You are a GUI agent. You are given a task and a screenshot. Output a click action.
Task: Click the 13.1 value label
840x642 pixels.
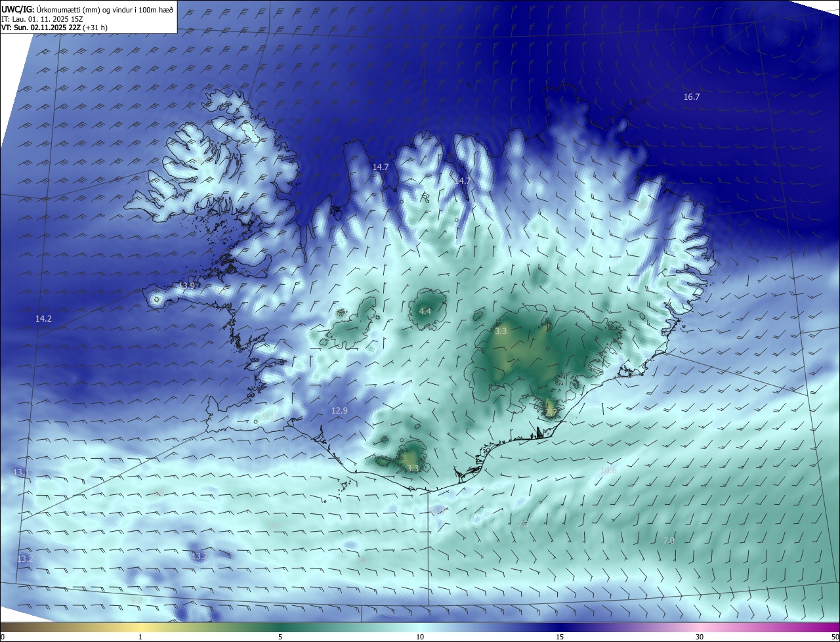coord(22,472)
